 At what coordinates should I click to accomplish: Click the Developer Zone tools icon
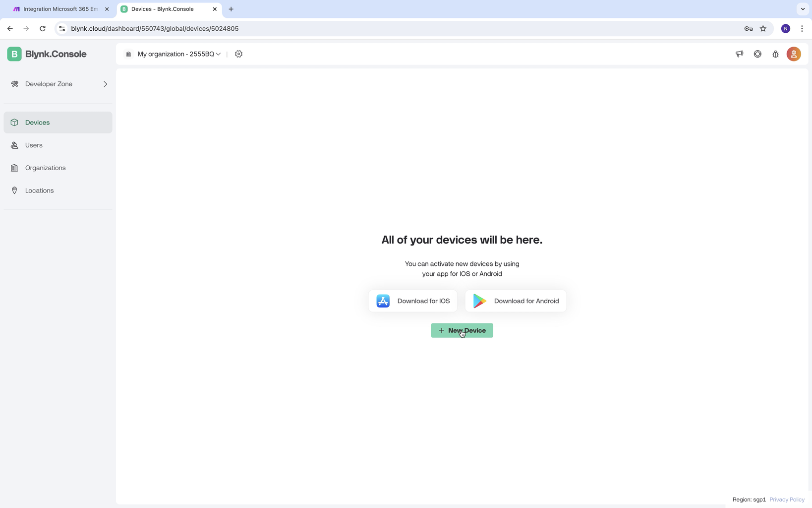(15, 84)
